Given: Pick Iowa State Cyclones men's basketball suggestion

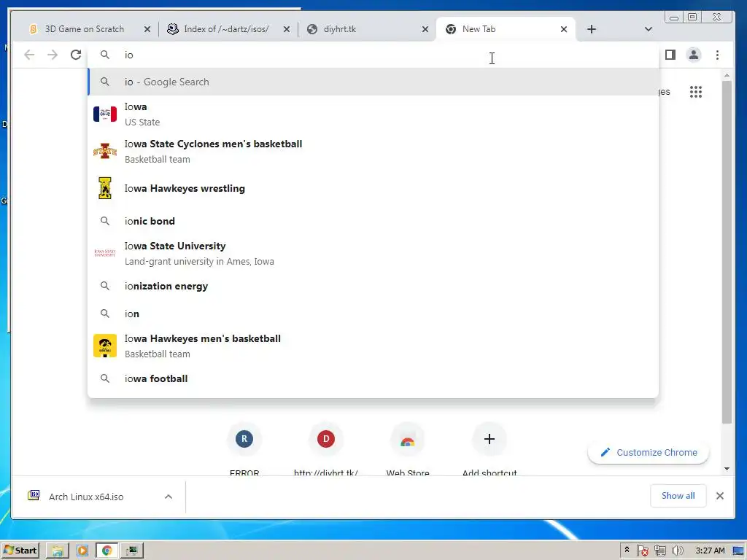Looking at the screenshot, I should [373, 152].
